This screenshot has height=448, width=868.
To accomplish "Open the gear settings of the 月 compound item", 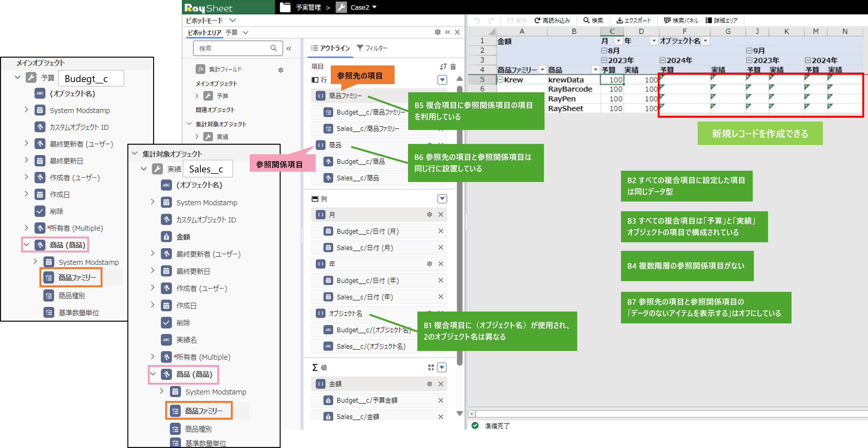I will (x=429, y=215).
